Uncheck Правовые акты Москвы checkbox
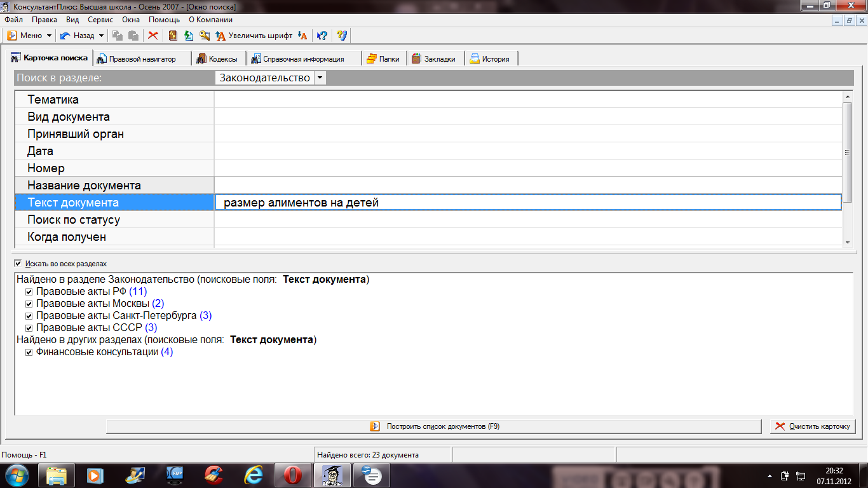Screen dimensions: 868x488 29,304
